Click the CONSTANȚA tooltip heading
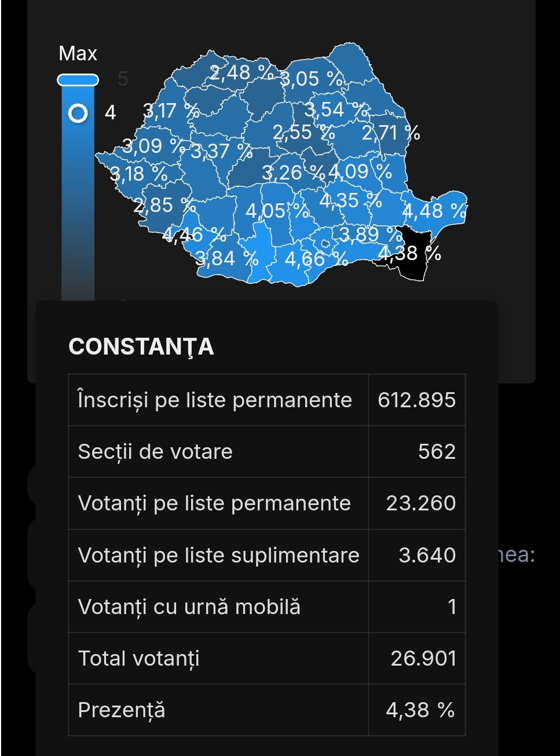 tap(141, 346)
